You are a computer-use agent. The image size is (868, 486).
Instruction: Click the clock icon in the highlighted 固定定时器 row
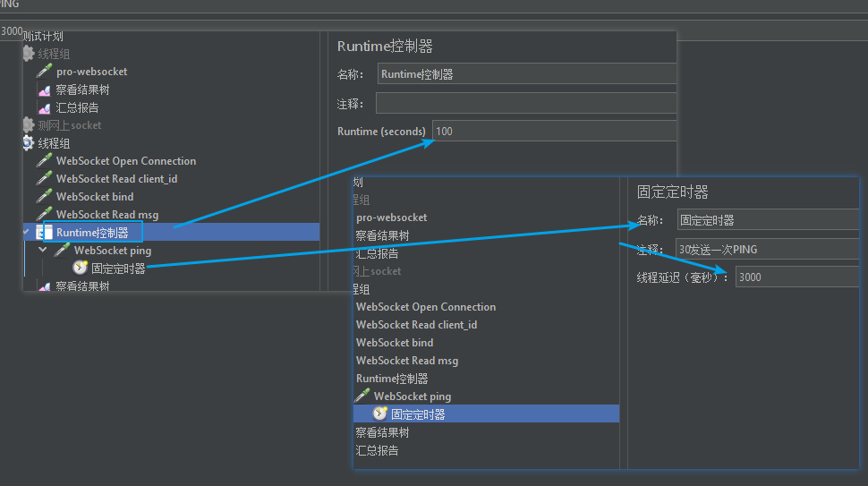[x=379, y=414]
